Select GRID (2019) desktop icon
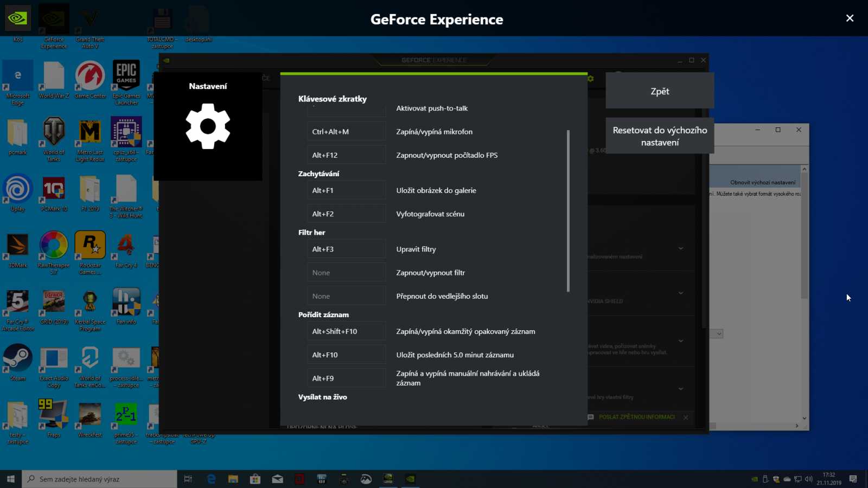 (x=54, y=306)
